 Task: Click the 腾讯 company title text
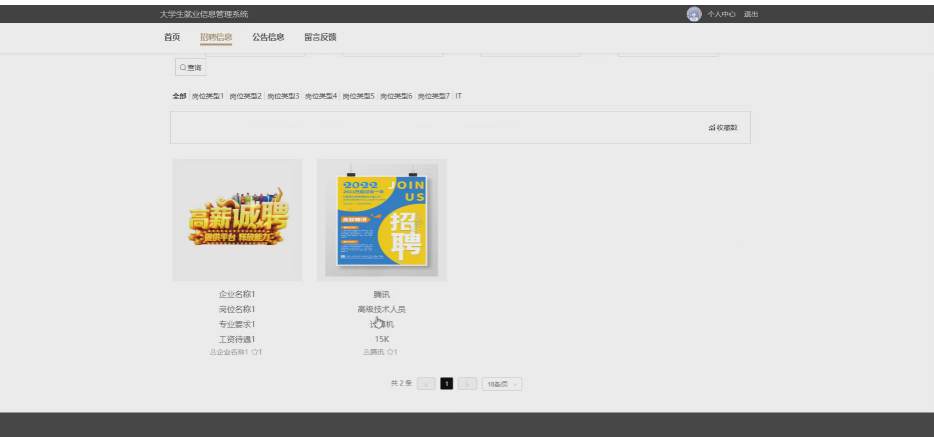381,294
